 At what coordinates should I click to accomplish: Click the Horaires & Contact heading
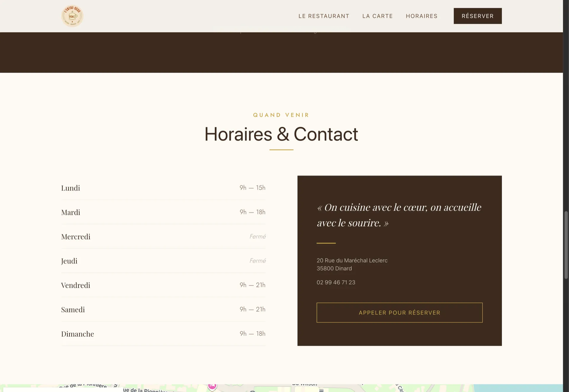coord(281,134)
